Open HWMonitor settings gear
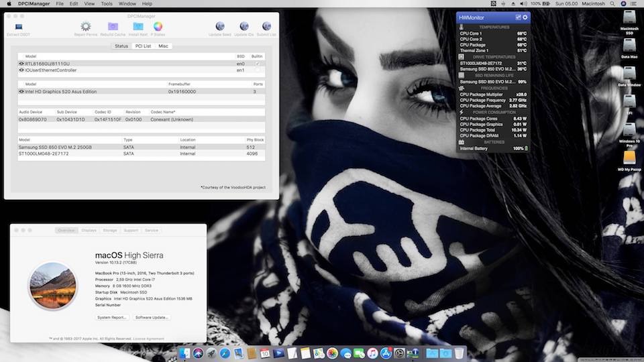 pyautogui.click(x=525, y=17)
